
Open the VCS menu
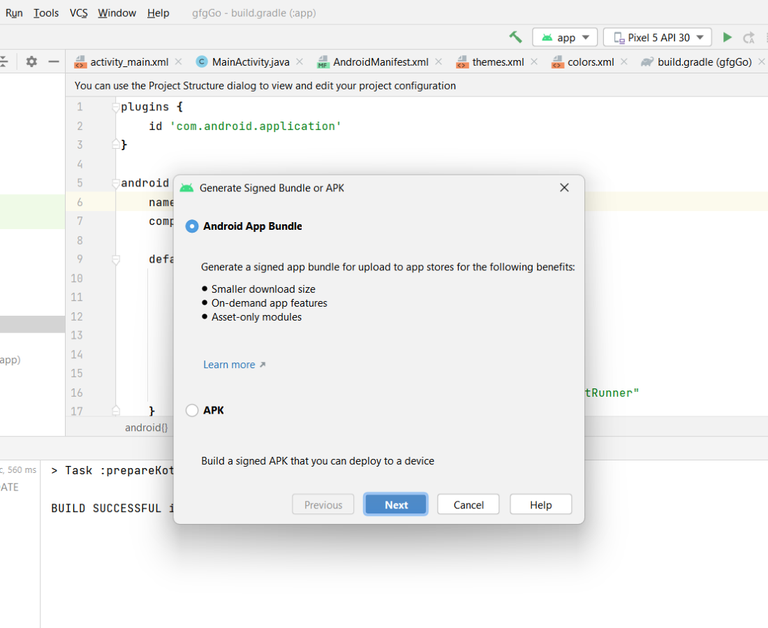pyautogui.click(x=78, y=13)
